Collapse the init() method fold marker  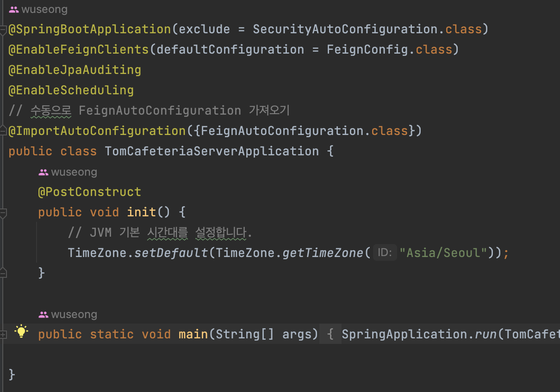[x=3, y=213]
